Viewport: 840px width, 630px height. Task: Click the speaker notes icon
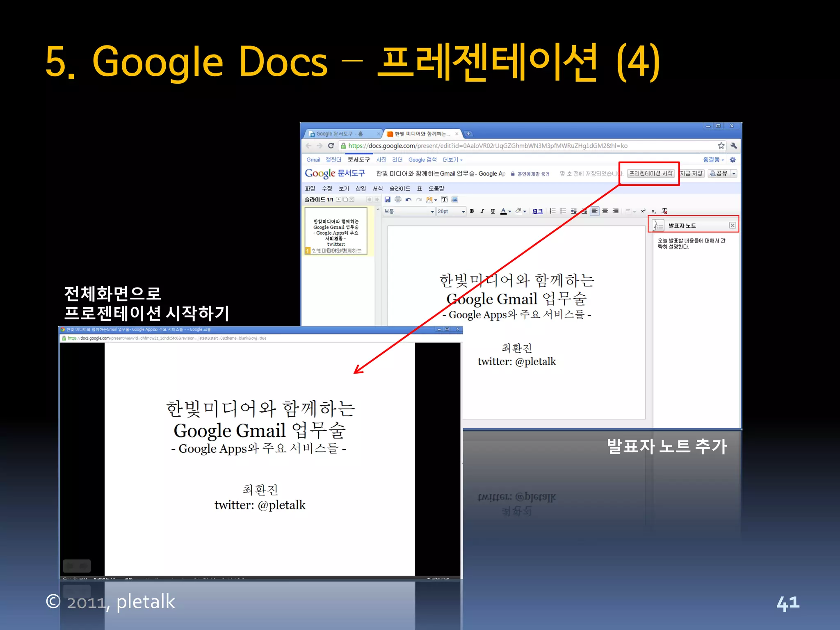(x=658, y=226)
